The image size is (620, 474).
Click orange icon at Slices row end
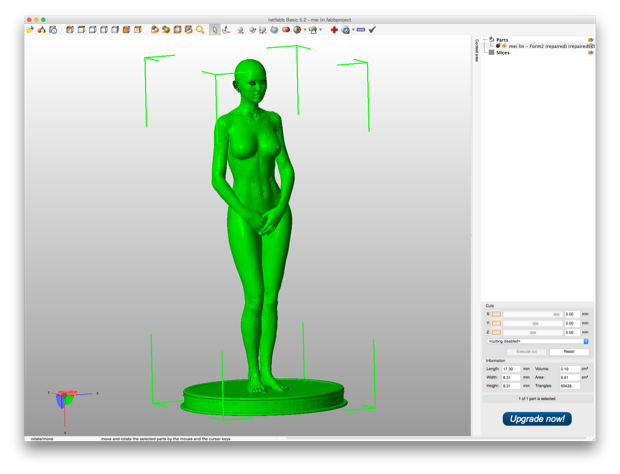[x=591, y=53]
